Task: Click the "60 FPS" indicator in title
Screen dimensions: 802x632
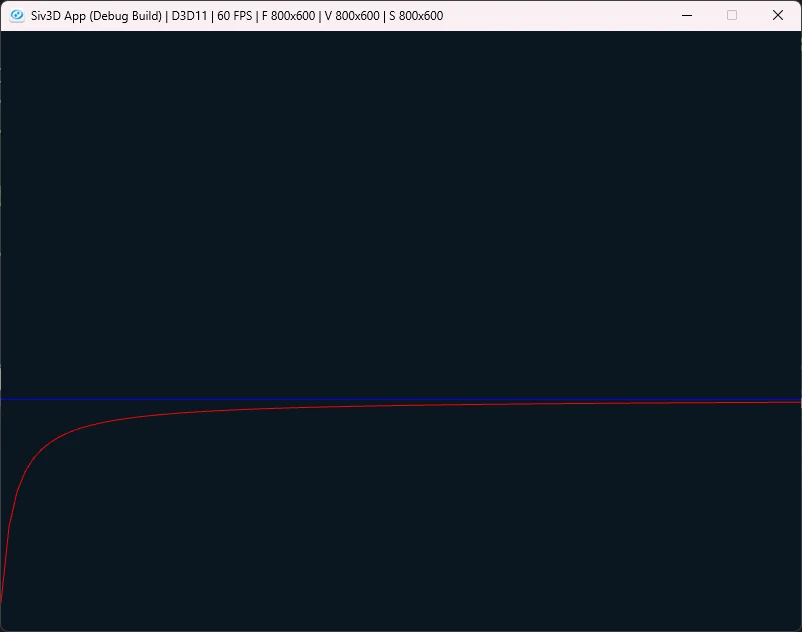Action: pos(235,16)
